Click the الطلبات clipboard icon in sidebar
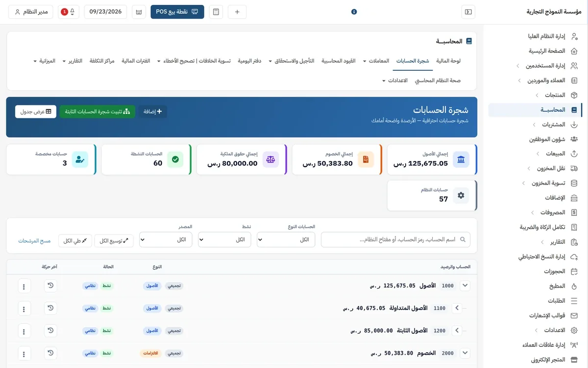Viewport: 588px width, 368px height. tap(574, 301)
